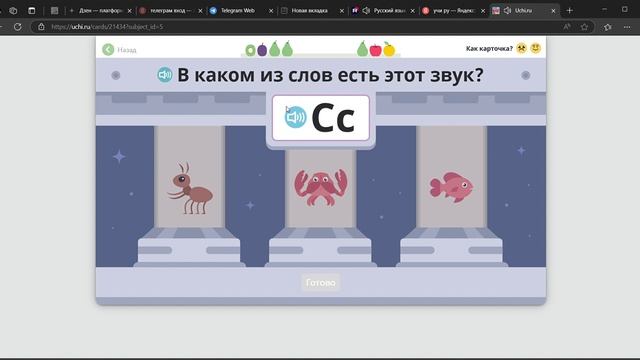Close the телеграм вход tab

pyautogui.click(x=200, y=11)
